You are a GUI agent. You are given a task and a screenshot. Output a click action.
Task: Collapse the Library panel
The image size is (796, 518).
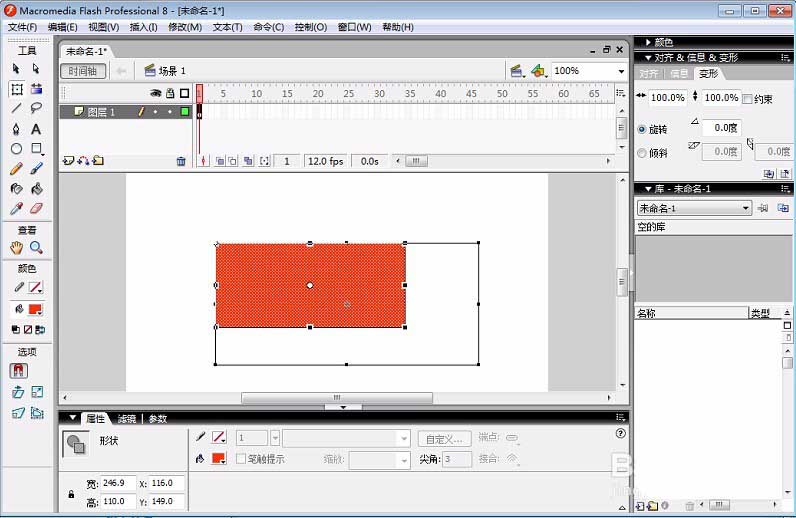(x=648, y=189)
